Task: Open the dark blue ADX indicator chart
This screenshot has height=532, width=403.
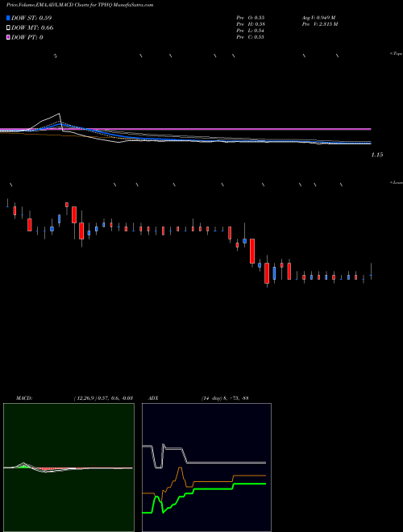Action: tap(206, 468)
